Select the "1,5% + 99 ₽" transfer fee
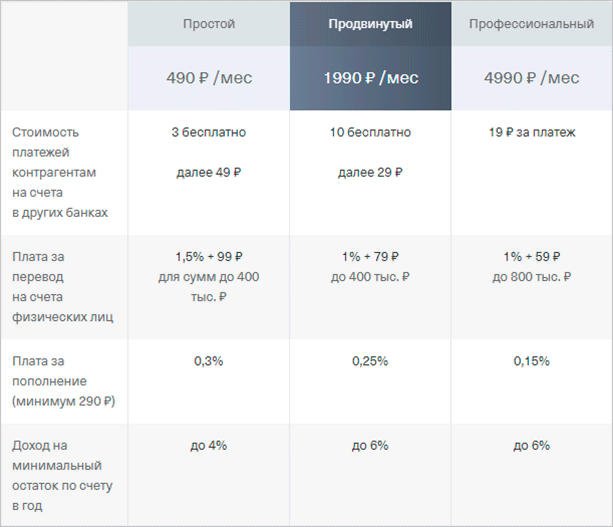Image resolution: width=613 pixels, height=527 pixels. tap(208, 257)
